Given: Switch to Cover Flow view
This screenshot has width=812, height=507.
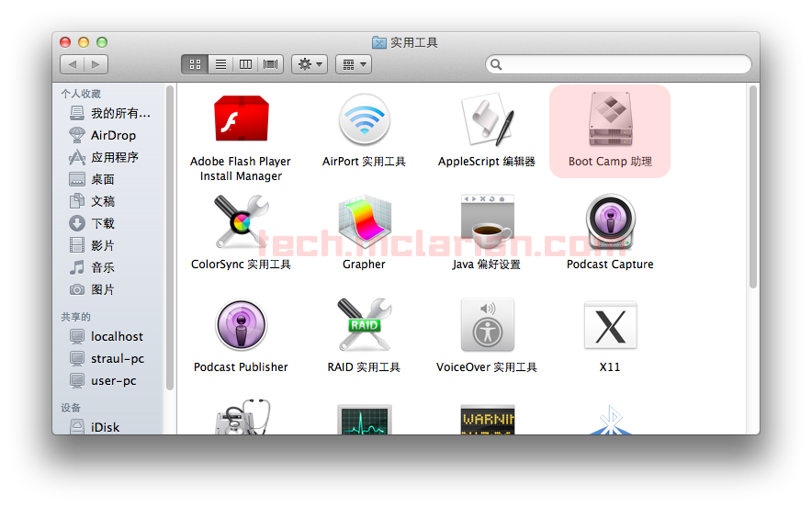Looking at the screenshot, I should 270,64.
